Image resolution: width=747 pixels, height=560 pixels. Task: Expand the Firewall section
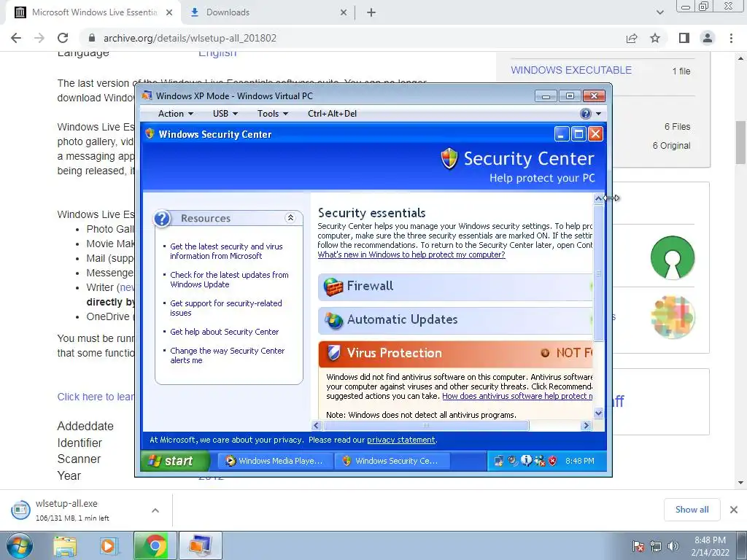(x=455, y=287)
